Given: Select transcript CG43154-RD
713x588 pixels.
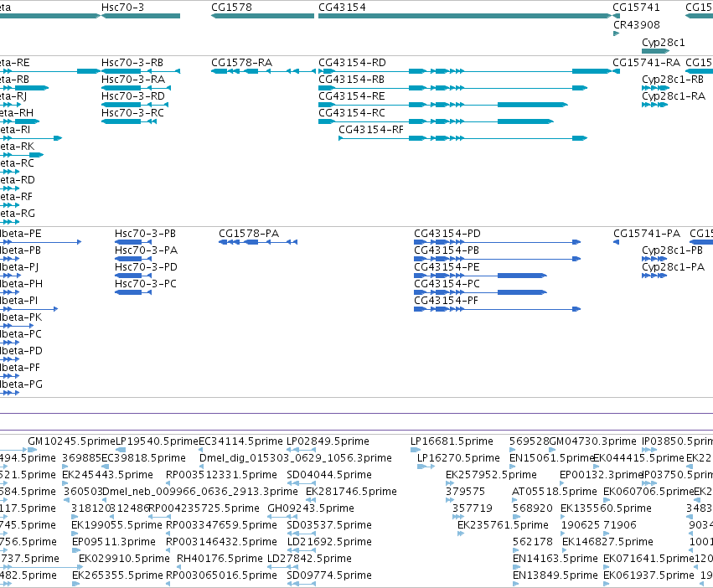Looking at the screenshot, I should coord(465,71).
